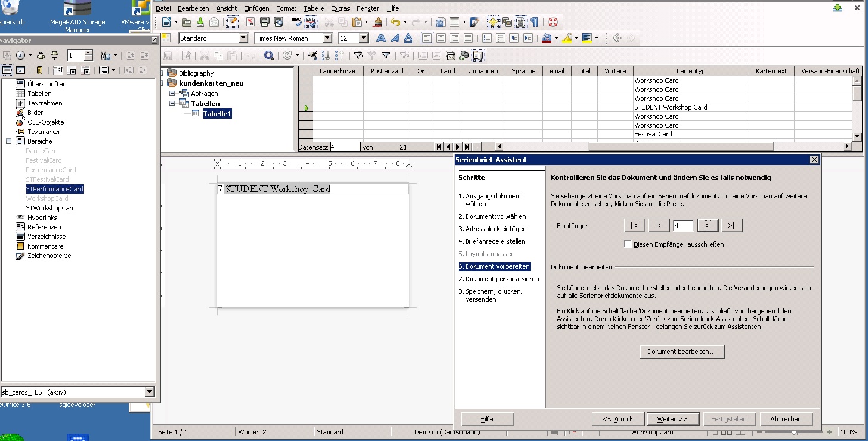The height and width of the screenshot is (441, 868).
Task: Toggle left alignment icon
Action: [427, 38]
